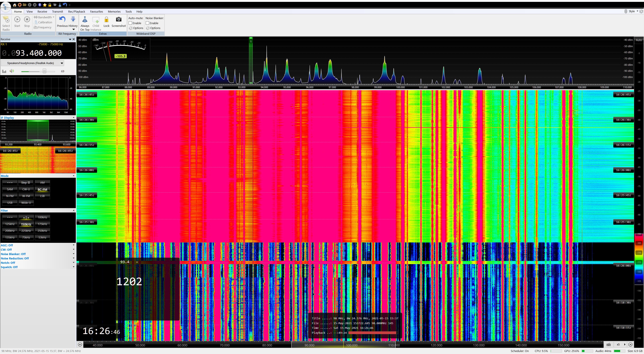This screenshot has height=354, width=644.
Task: Mute audio with the speaker icon
Action: click(x=12, y=71)
